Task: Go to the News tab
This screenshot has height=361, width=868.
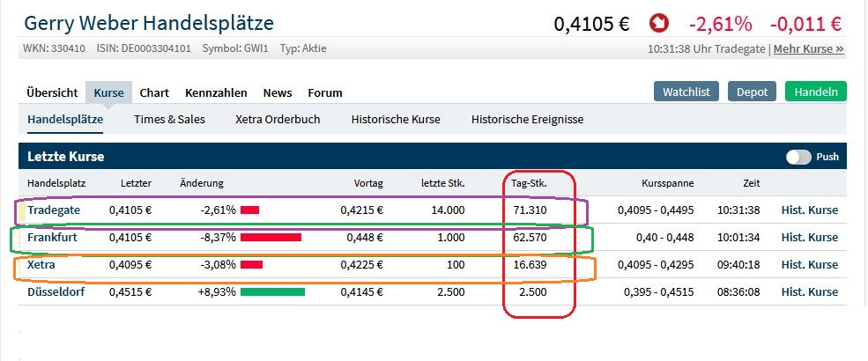Action: (x=278, y=92)
